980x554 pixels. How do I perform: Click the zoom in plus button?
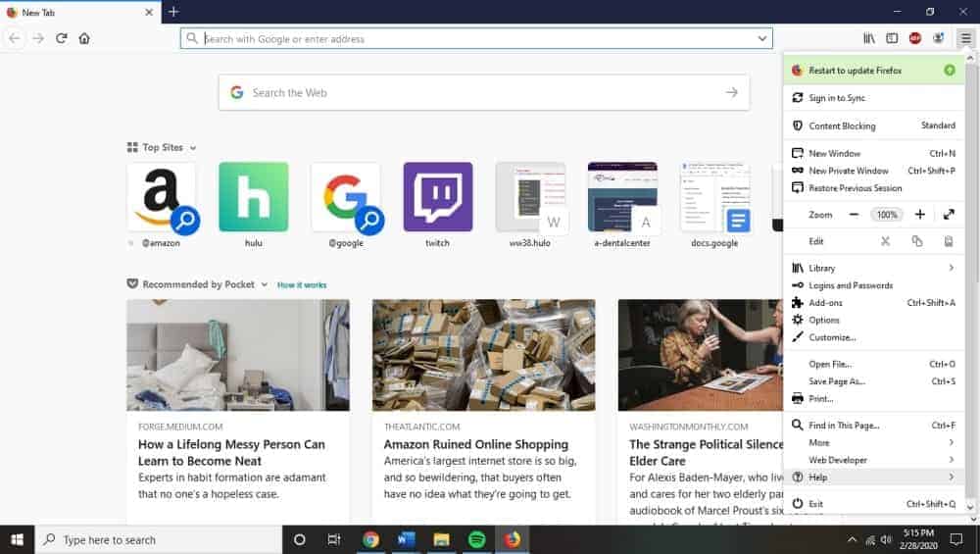point(920,215)
